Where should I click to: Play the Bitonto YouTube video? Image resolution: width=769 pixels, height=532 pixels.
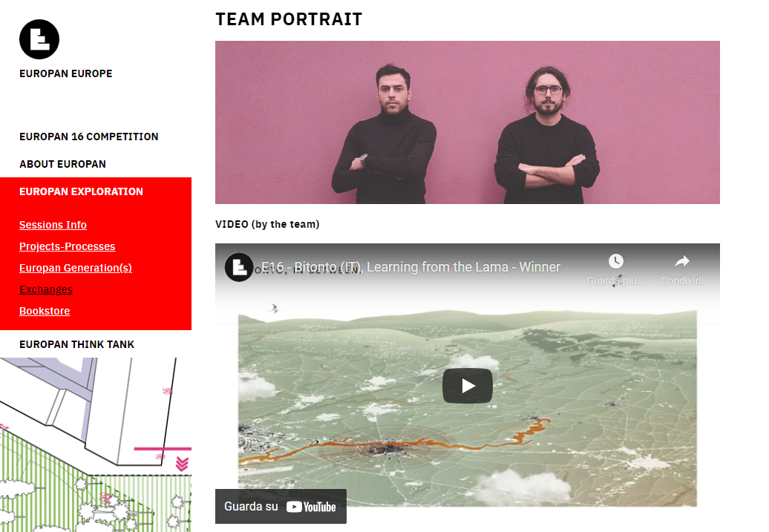pyautogui.click(x=468, y=386)
